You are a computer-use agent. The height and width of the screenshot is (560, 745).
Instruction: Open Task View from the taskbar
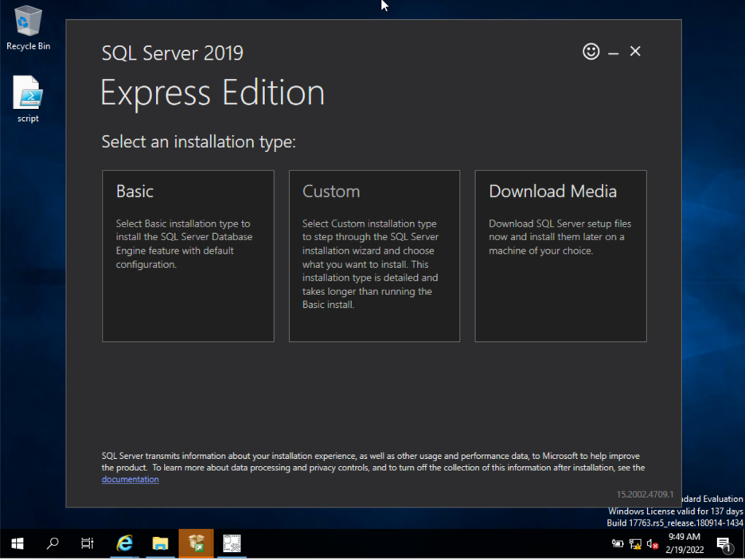coord(88,544)
